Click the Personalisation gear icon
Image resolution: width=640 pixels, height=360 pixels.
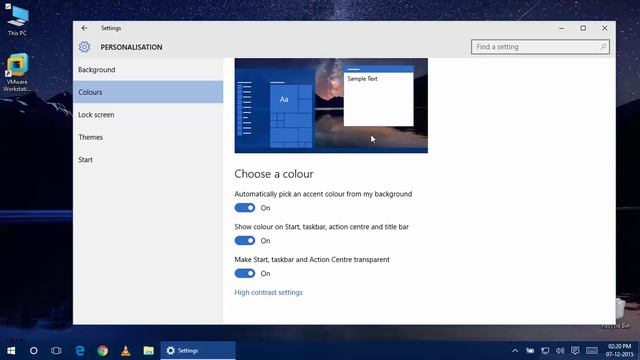(84, 47)
